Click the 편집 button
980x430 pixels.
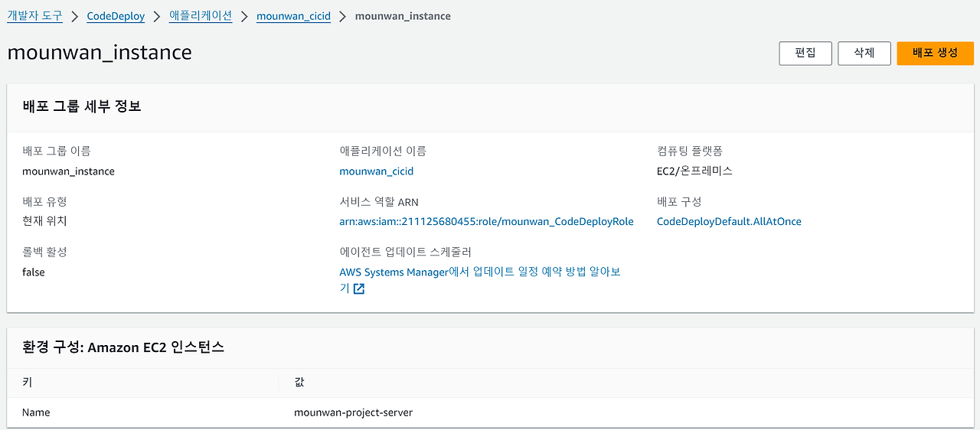805,53
